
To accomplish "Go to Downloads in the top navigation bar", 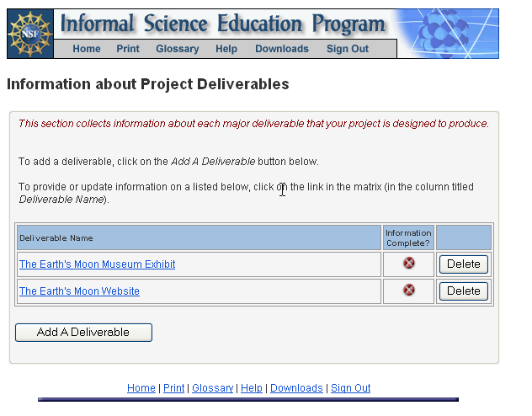I will point(282,49).
